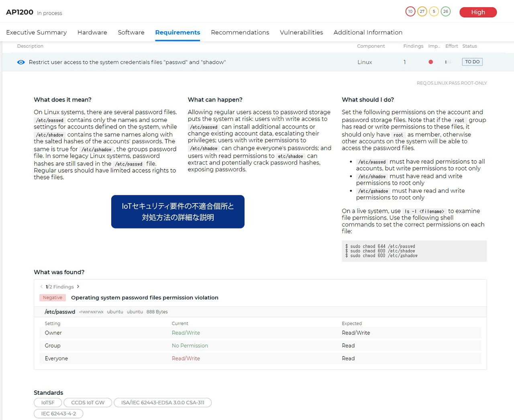The image size is (514, 420).
Task: Go to previous finding with left chevron
Action: click(x=41, y=286)
